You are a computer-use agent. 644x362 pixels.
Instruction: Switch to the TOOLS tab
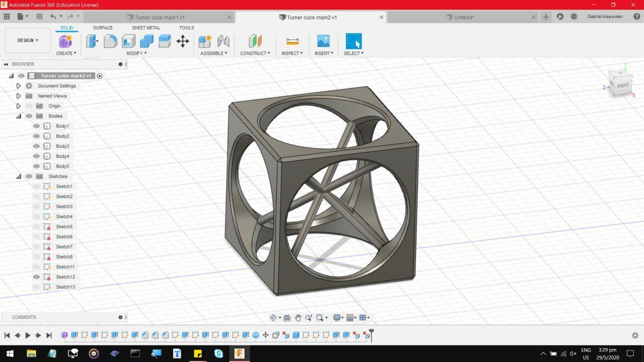tap(187, 28)
